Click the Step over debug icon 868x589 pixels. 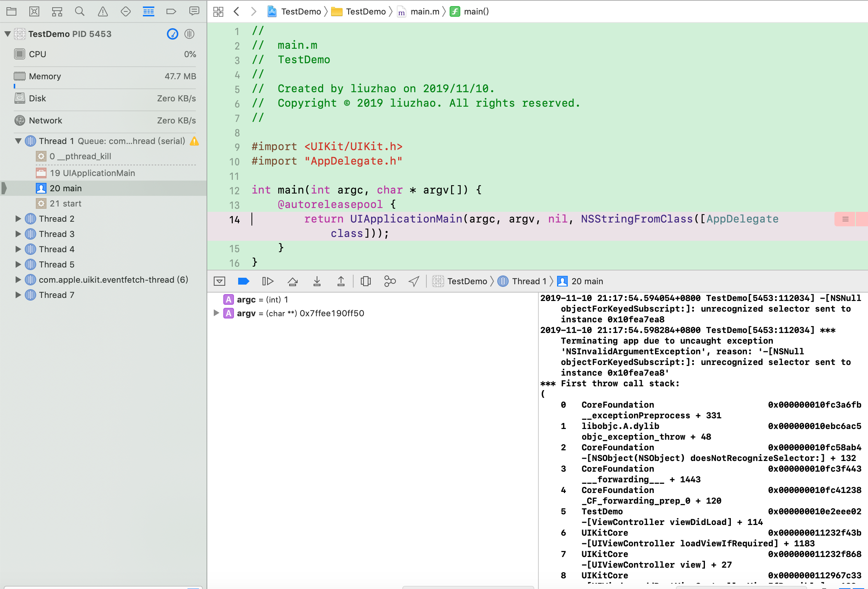[x=292, y=281]
